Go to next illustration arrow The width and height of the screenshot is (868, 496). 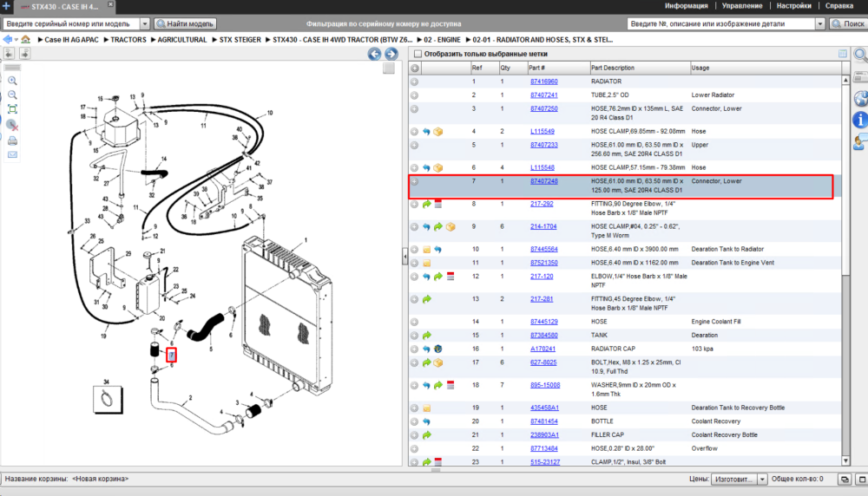(x=391, y=54)
